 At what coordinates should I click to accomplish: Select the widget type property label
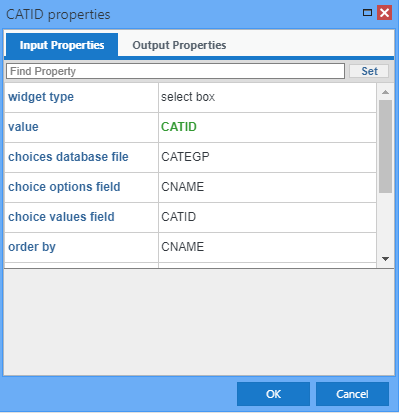(x=41, y=97)
